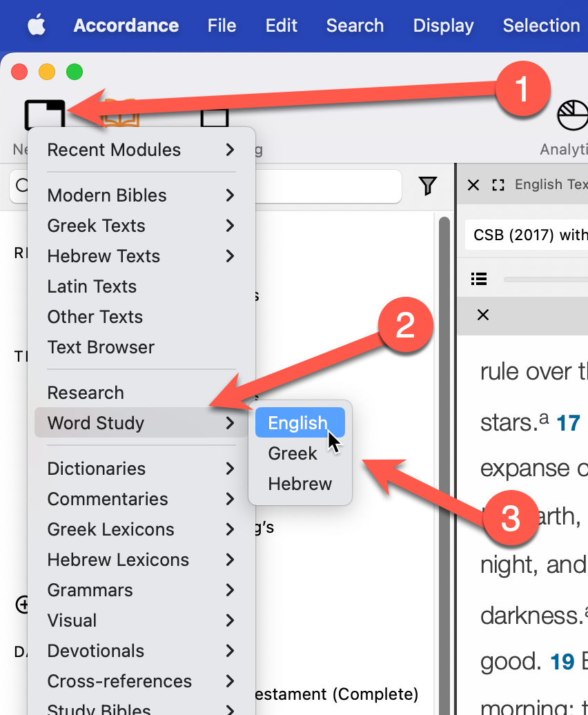Choose Hebrew in Word Study submenu
Image resolution: width=588 pixels, height=715 pixels.
[x=300, y=483]
